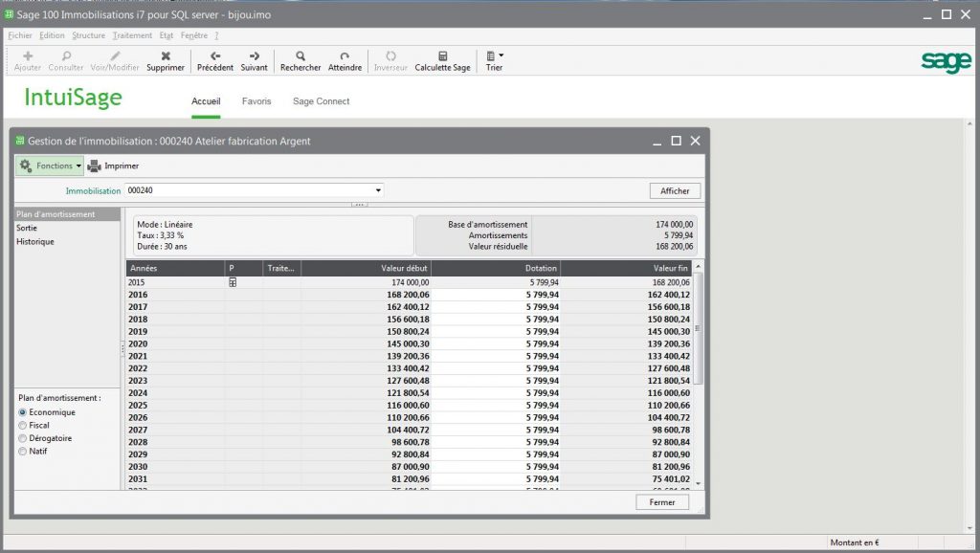Click the Valeur fin column header
Image resolution: width=980 pixels, height=553 pixels.
626,268
